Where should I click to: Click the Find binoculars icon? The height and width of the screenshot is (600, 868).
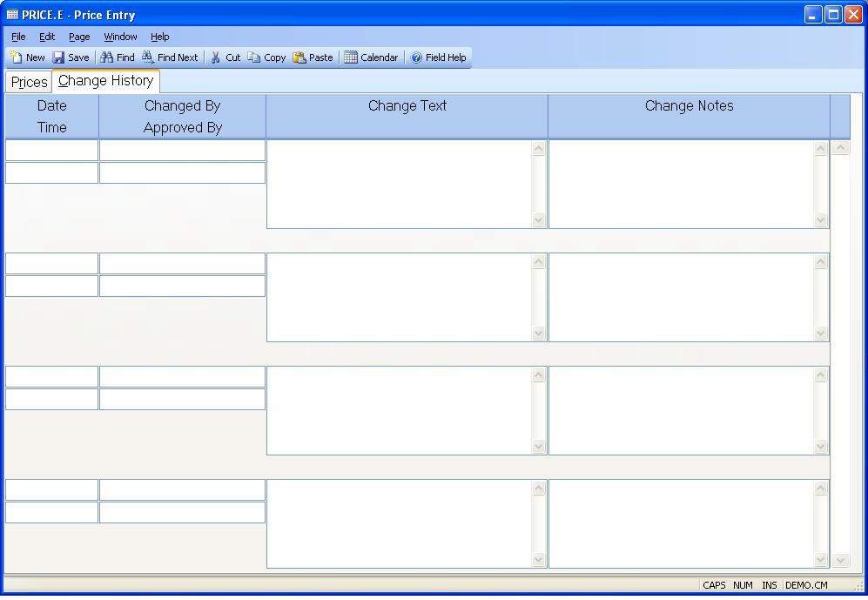coord(107,57)
